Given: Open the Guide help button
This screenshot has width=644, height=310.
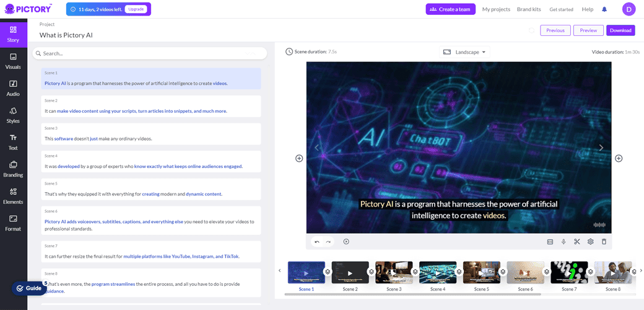Looking at the screenshot, I should [29, 288].
